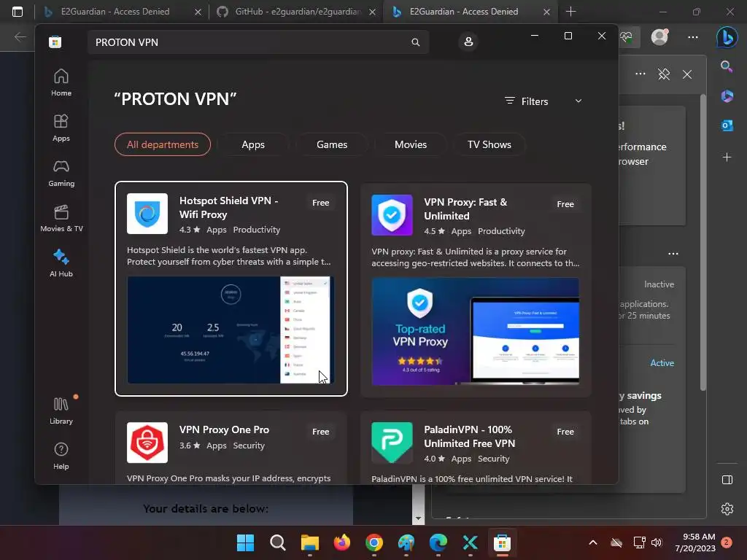
Task: Click VPN Proxy One Pro app icon
Action: click(x=147, y=443)
